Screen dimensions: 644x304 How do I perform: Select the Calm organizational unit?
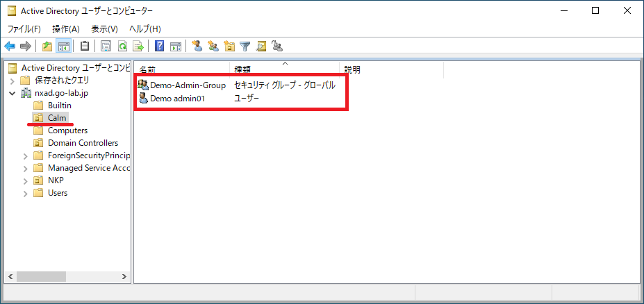(x=57, y=118)
